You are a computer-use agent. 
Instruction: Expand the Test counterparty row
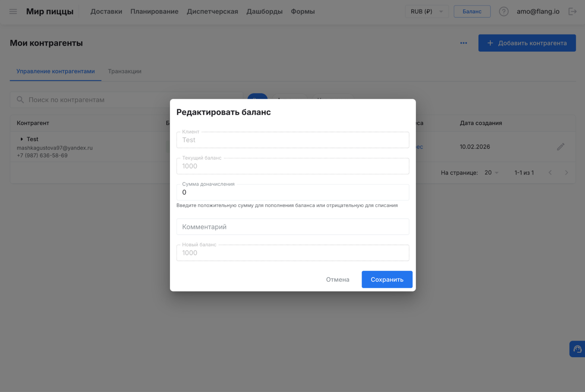pyautogui.click(x=22, y=139)
